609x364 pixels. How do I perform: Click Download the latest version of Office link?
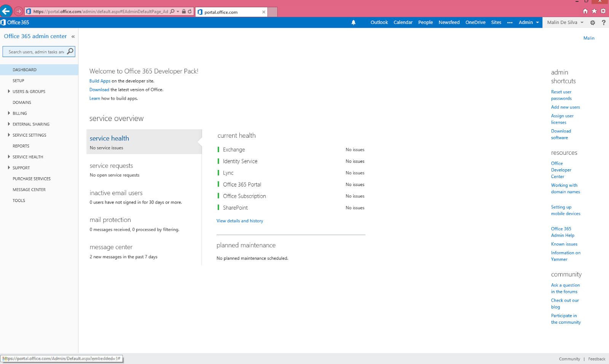pos(99,90)
